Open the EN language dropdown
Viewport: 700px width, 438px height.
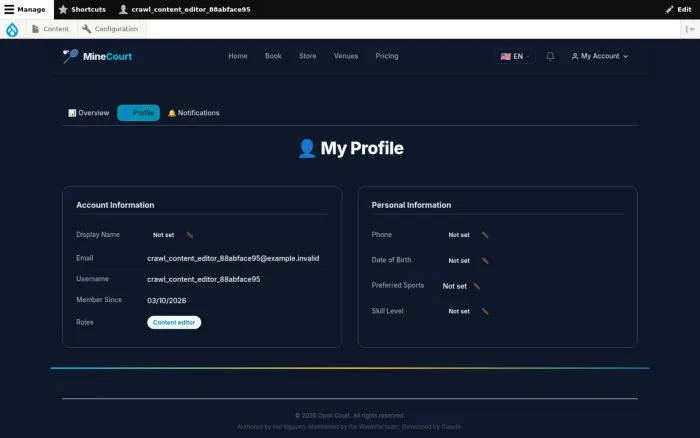click(515, 56)
